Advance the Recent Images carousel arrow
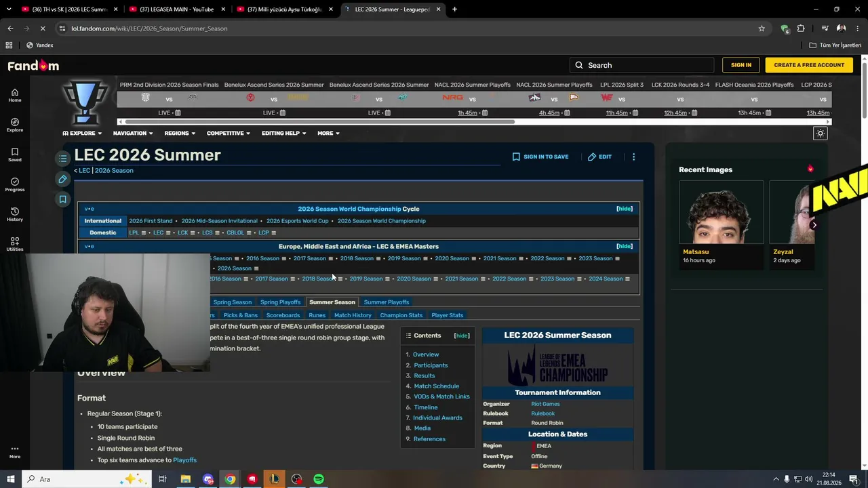868x488 pixels. pyautogui.click(x=814, y=225)
